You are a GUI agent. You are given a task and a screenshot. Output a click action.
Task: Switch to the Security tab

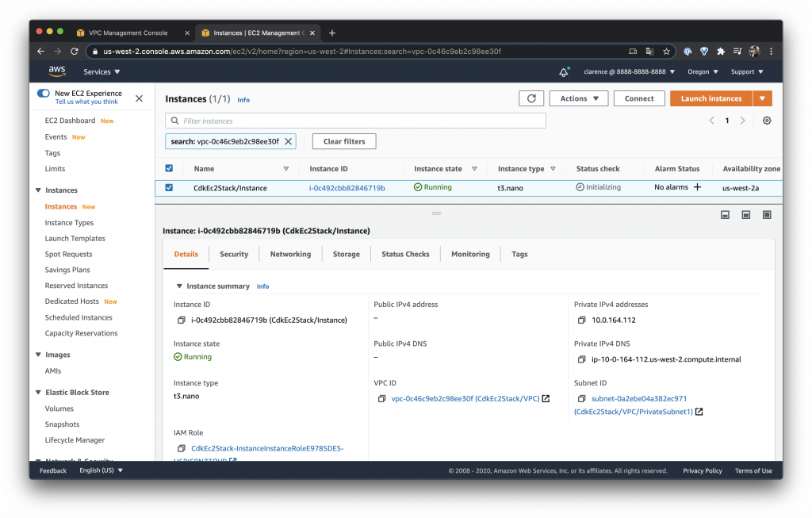pyautogui.click(x=234, y=255)
